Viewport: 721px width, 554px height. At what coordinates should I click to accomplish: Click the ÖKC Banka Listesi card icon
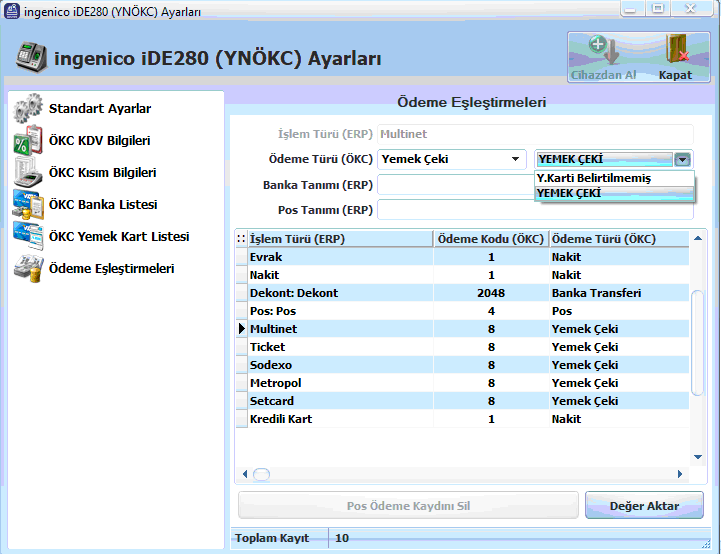pos(28,204)
